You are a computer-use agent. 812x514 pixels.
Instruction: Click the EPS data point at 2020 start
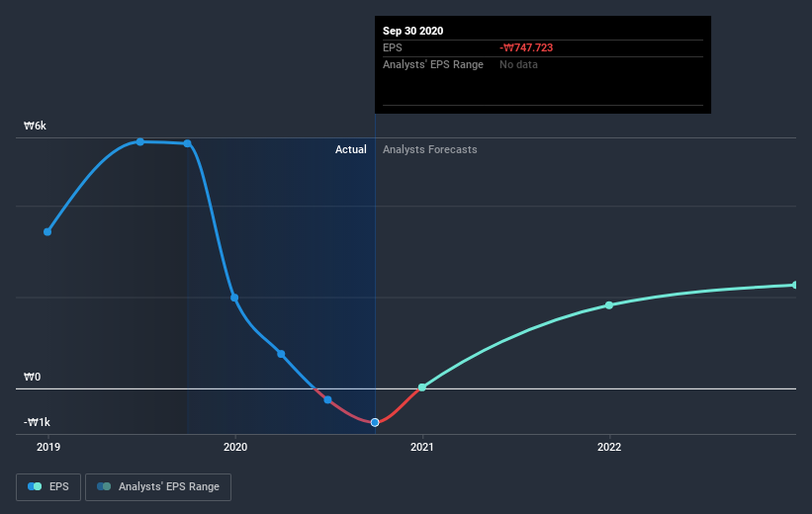234,298
